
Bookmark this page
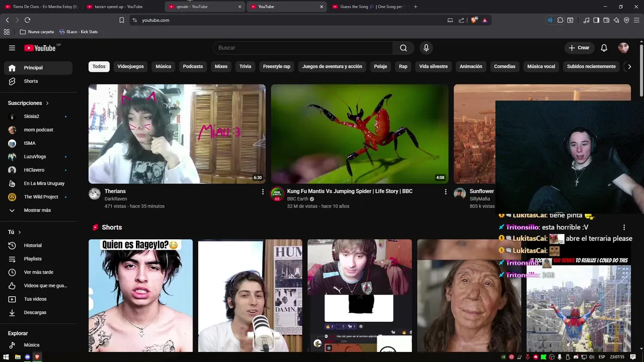[121, 20]
